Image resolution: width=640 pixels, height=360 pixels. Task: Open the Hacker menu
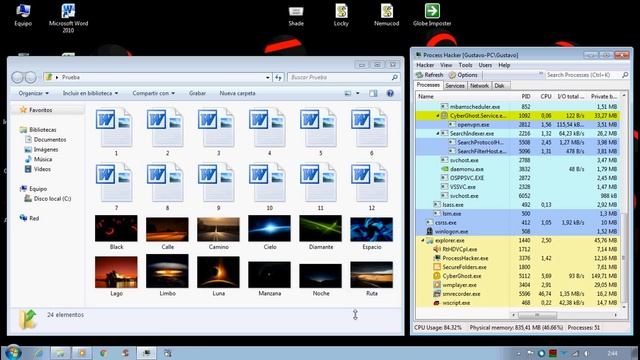[x=425, y=65]
